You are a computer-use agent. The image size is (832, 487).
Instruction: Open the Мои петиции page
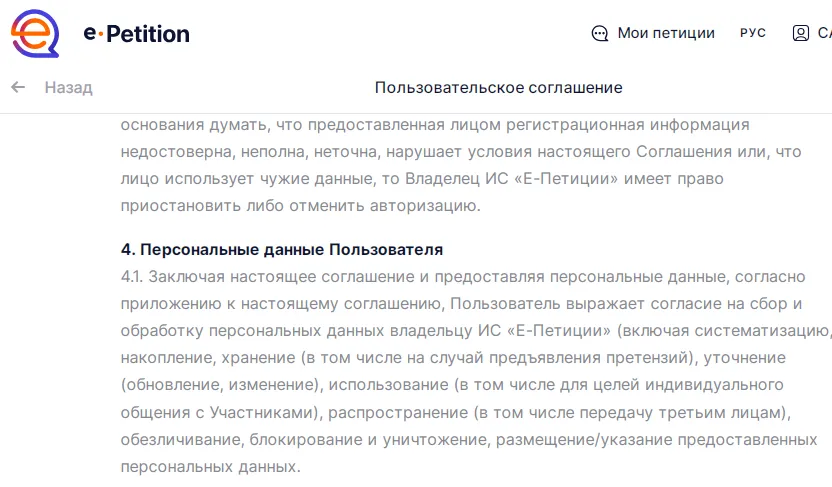pos(666,33)
